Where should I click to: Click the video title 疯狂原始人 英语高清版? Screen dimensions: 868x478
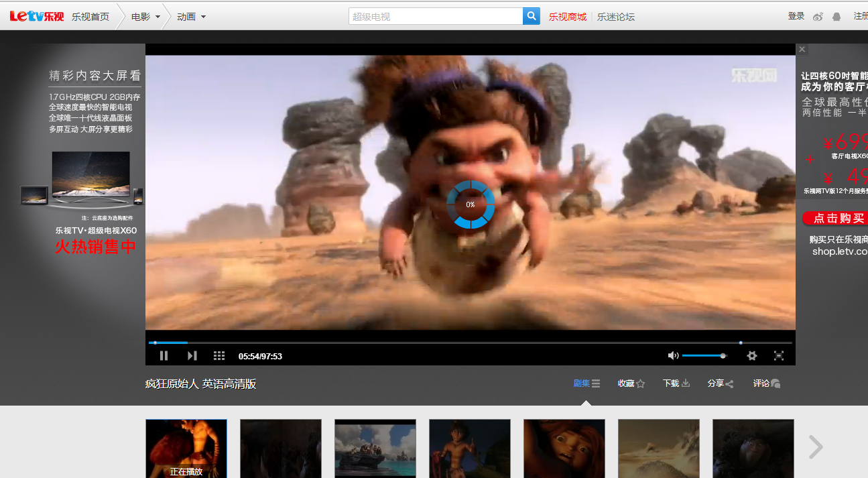[200, 384]
